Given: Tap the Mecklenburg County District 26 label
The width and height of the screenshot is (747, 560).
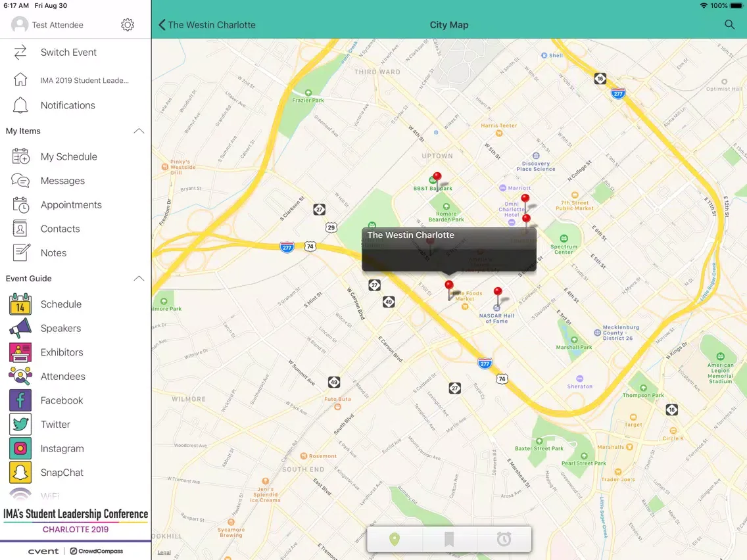Looking at the screenshot, I should point(621,333).
